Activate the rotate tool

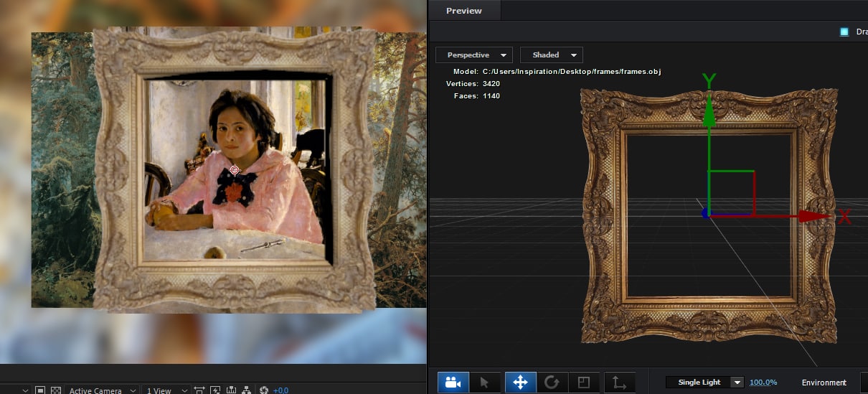click(552, 383)
